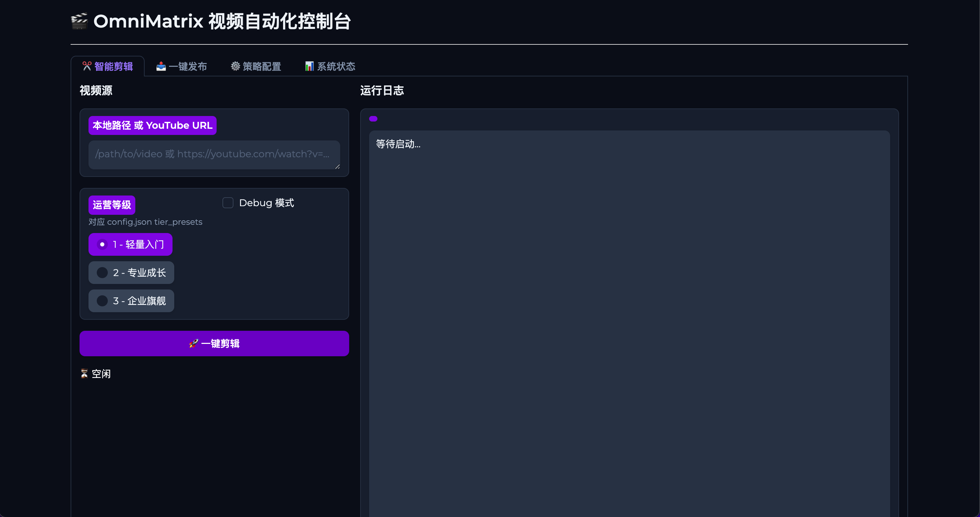This screenshot has width=980, height=517.
Task: Click the purple label pill above the log box
Action: (373, 119)
